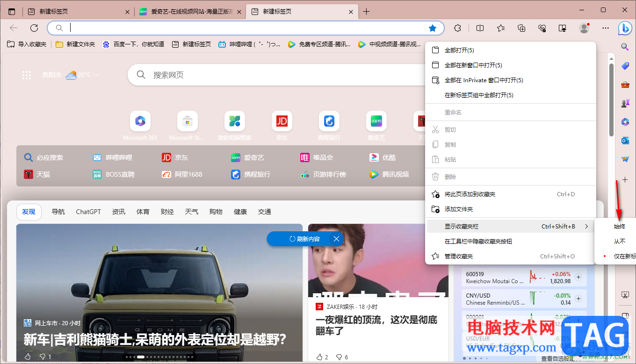Open the Collections toolbar icon

click(x=522, y=28)
